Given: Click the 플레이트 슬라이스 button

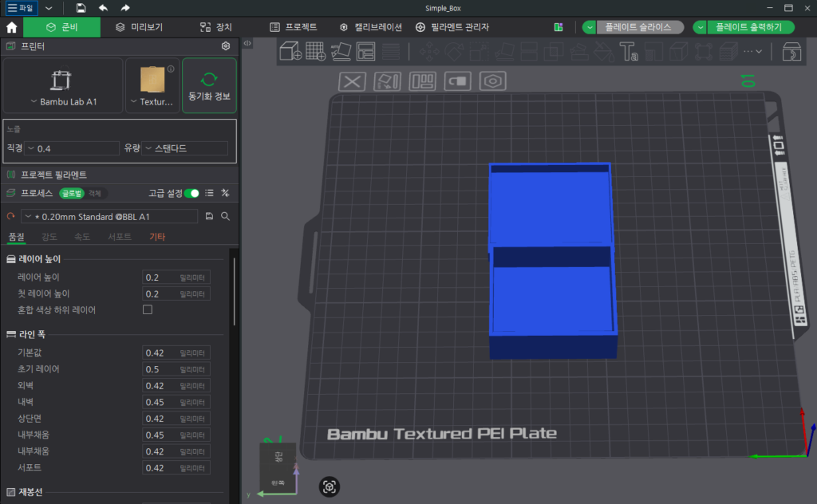Looking at the screenshot, I should [x=638, y=27].
